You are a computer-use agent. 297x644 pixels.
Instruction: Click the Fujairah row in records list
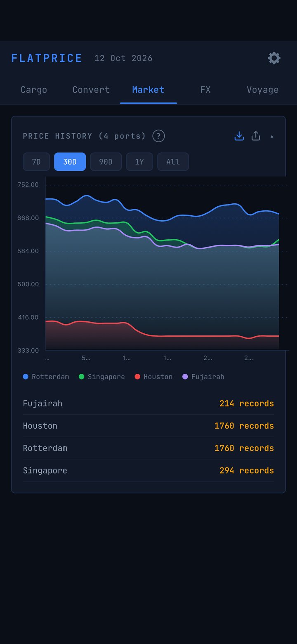click(148, 403)
